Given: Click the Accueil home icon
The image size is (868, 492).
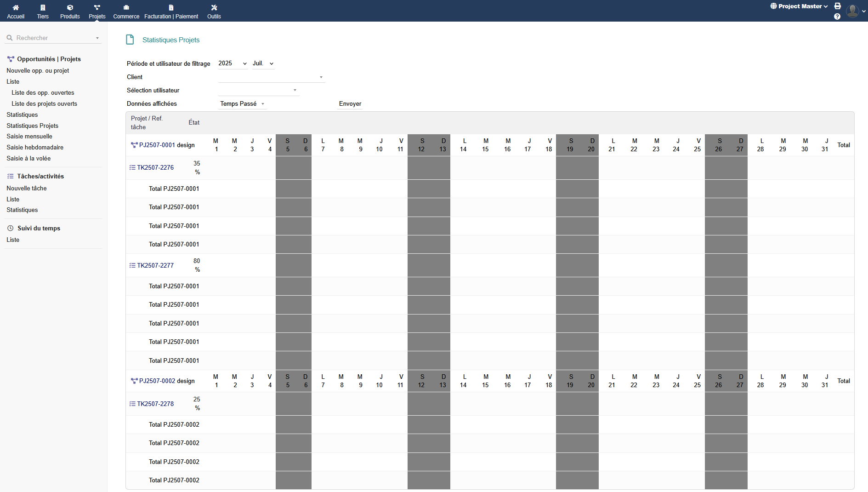Looking at the screenshot, I should (x=16, y=8).
